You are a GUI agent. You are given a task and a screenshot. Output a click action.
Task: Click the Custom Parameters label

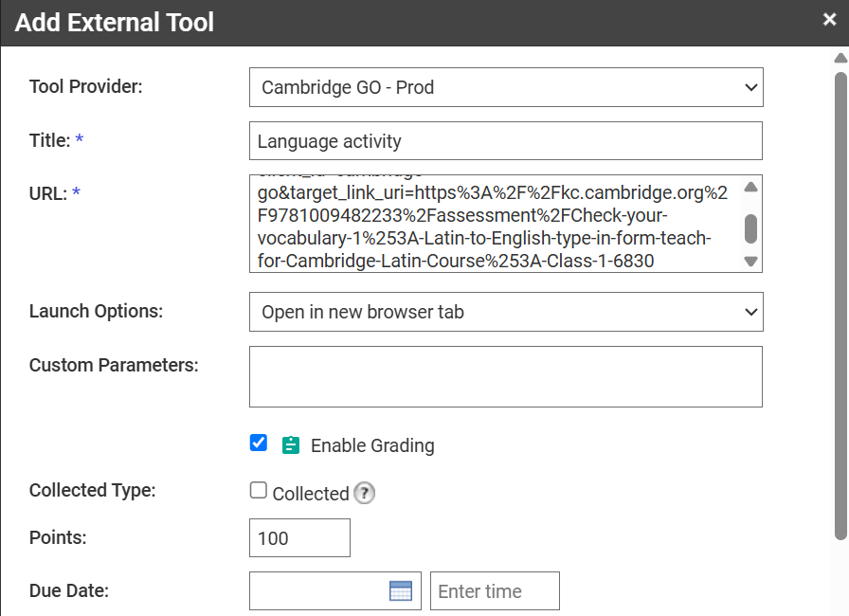(x=114, y=366)
